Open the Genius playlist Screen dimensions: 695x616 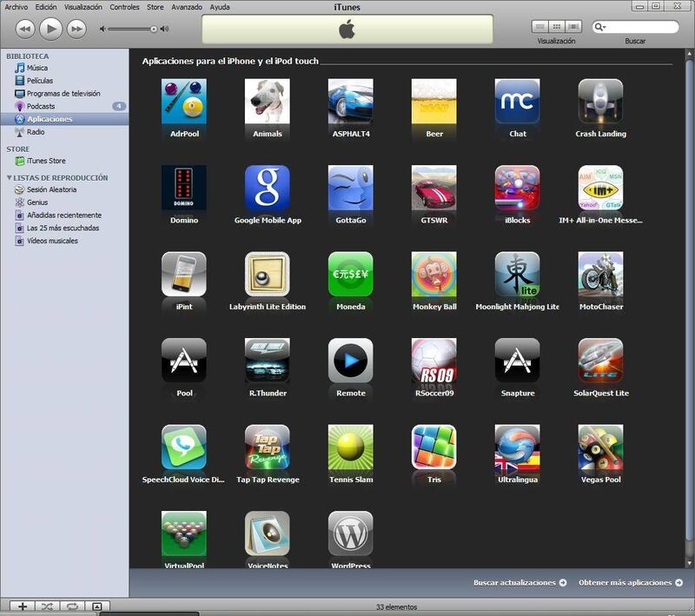click(x=37, y=202)
